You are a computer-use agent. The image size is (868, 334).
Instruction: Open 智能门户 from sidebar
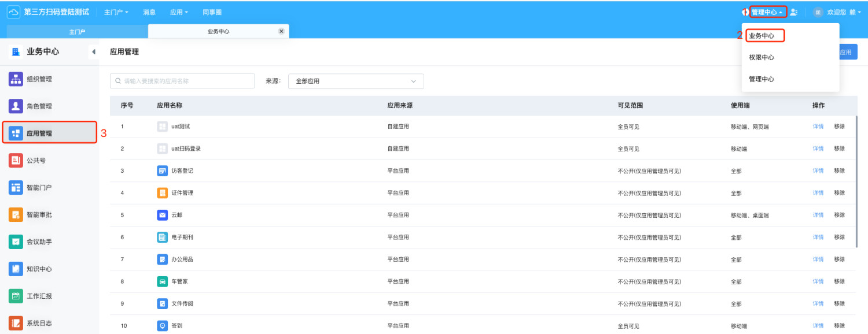click(x=39, y=188)
